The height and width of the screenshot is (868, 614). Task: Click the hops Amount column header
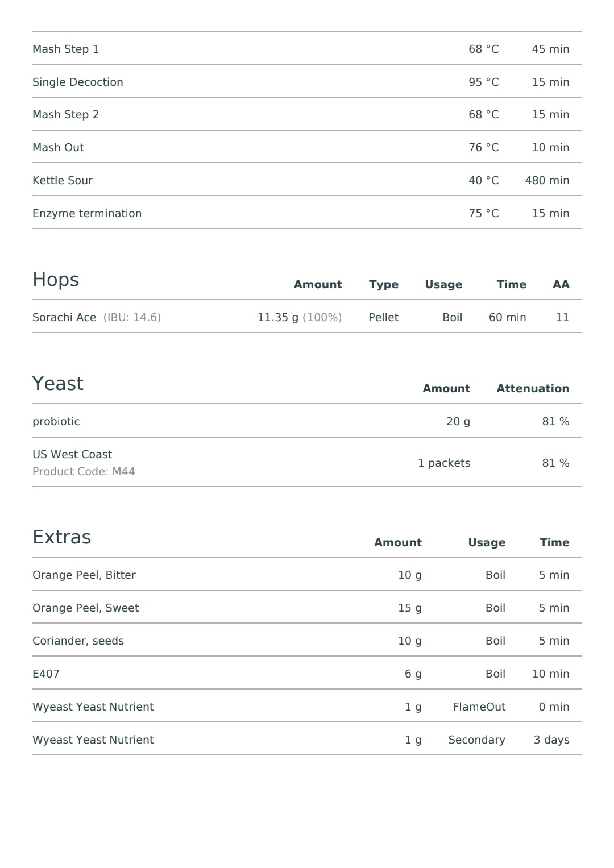(x=318, y=284)
